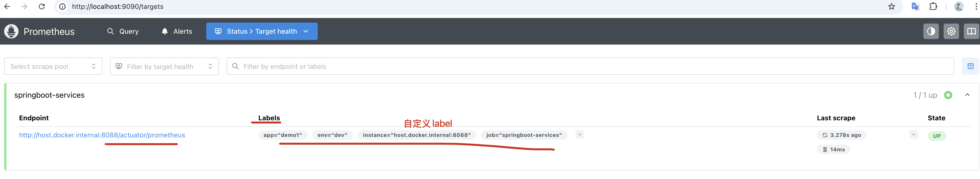Screen dimensions: 980x179
Task: Click the Prometheus logo icon
Action: click(x=11, y=32)
